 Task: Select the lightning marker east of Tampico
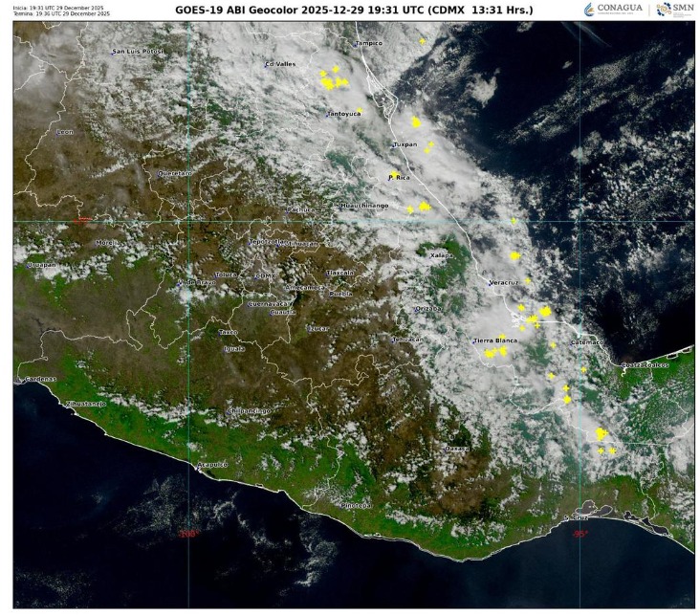pos(422,41)
